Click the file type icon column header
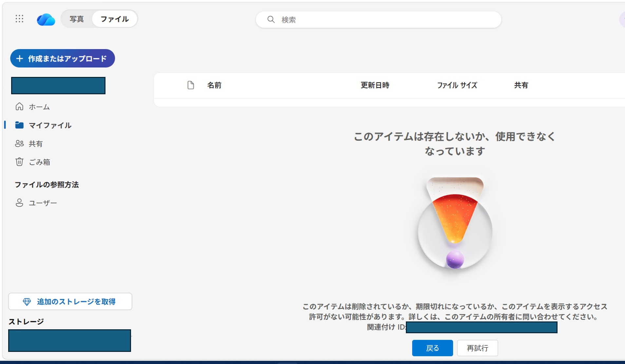625x364 pixels. pyautogui.click(x=191, y=85)
